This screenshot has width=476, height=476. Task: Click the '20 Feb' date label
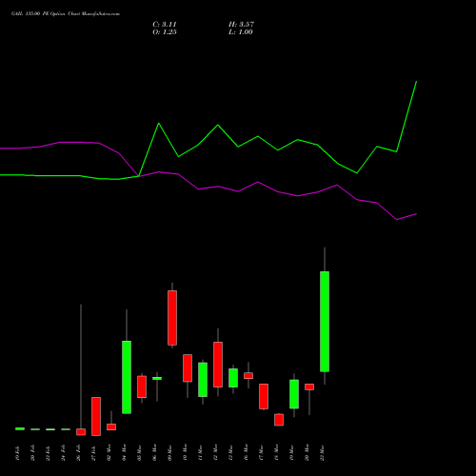32,453
